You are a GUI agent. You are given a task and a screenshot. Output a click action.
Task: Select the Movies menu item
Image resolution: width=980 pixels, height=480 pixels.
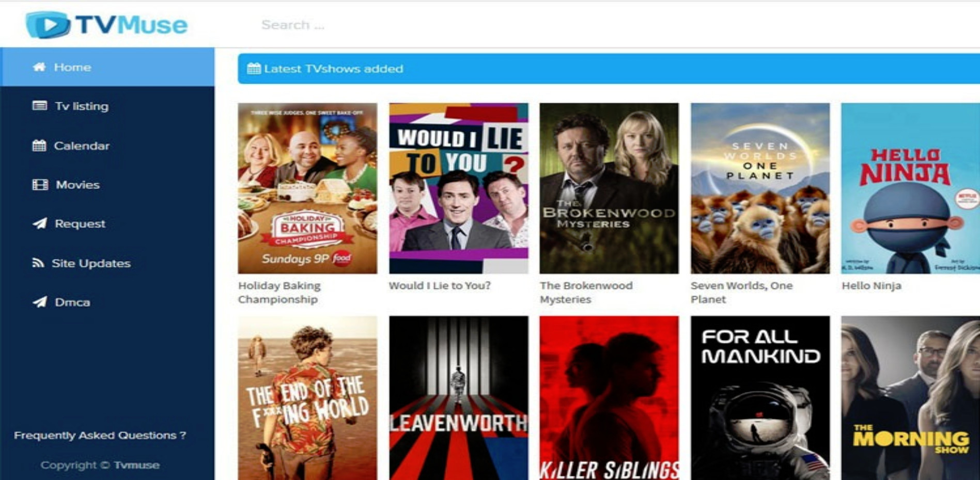(107, 184)
